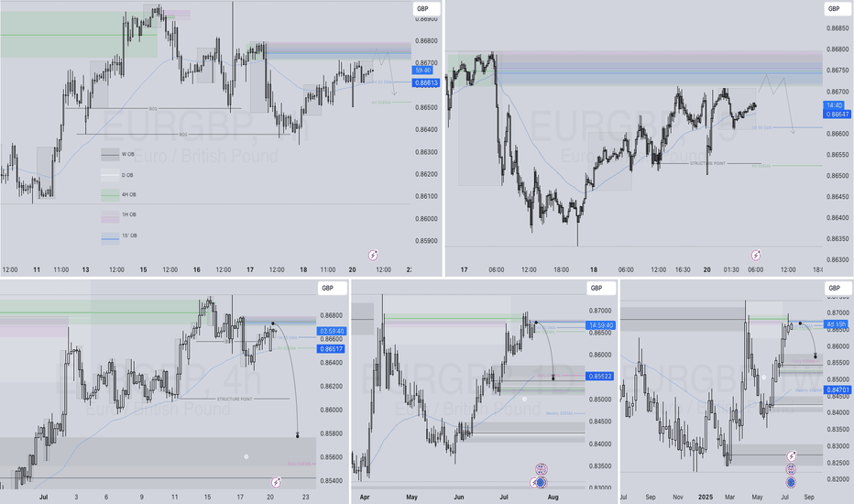Select arc end anchor on weekly chart
This screenshot has height=504, width=854.
click(816, 356)
